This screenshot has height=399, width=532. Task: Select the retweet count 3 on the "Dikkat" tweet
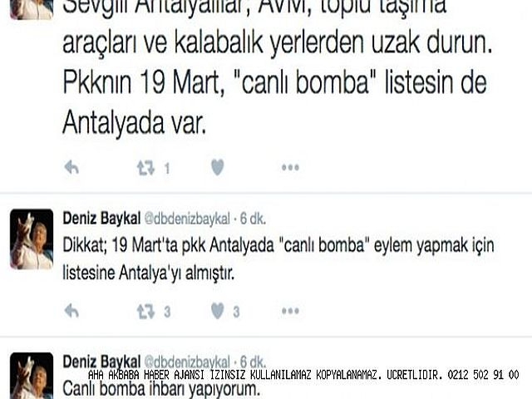click(167, 312)
